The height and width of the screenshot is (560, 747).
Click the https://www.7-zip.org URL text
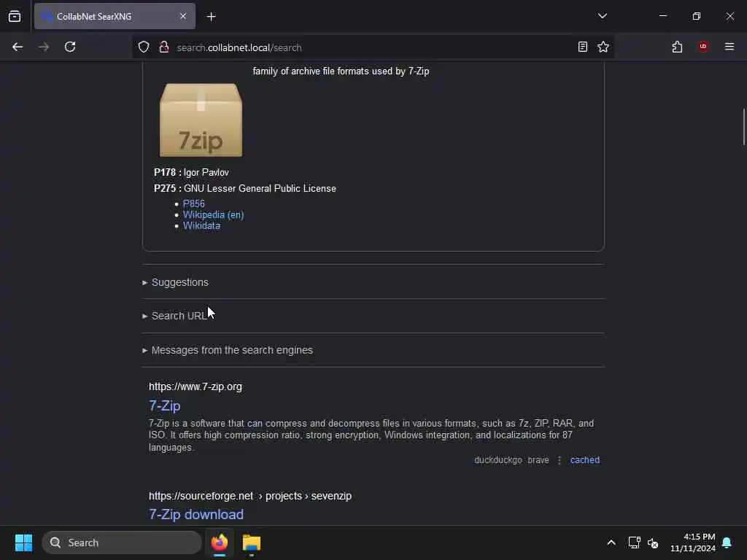[x=196, y=386]
